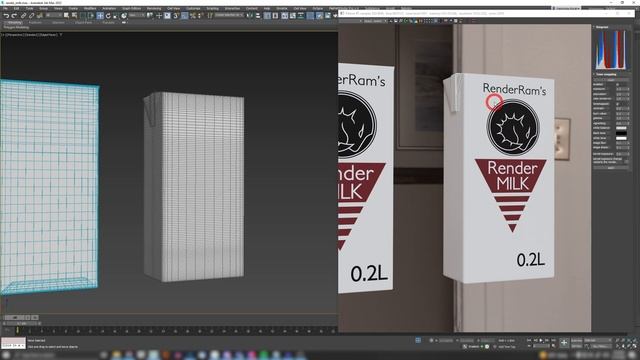Click the Edit Named Selection Sets icon
Viewport: 640px width, 360px height.
pos(209,16)
